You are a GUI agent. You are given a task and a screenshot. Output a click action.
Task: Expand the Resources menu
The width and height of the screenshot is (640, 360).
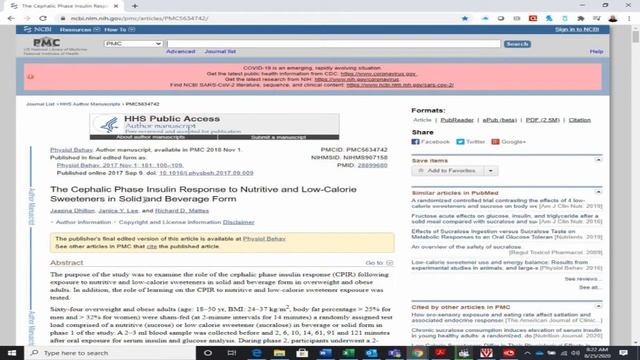tap(80, 29)
